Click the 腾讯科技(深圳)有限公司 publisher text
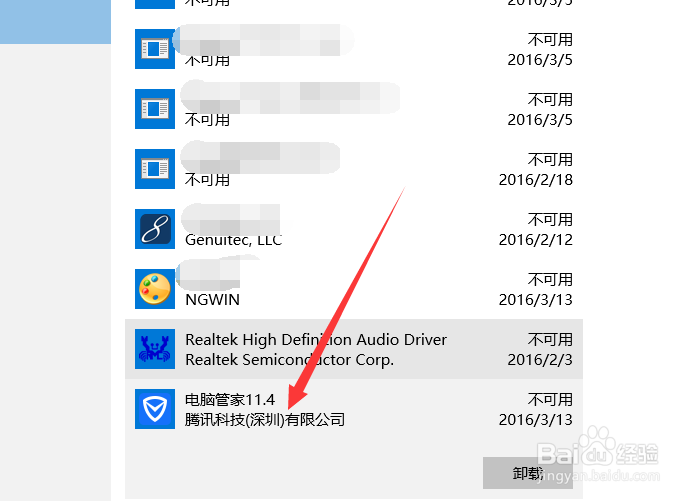This screenshot has height=501, width=700. 265,420
